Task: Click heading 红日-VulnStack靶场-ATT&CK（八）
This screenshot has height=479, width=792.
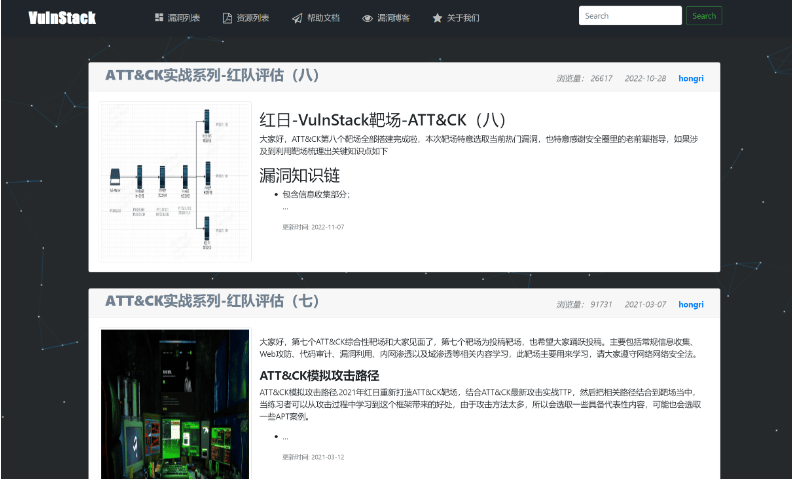Action: [x=382, y=120]
